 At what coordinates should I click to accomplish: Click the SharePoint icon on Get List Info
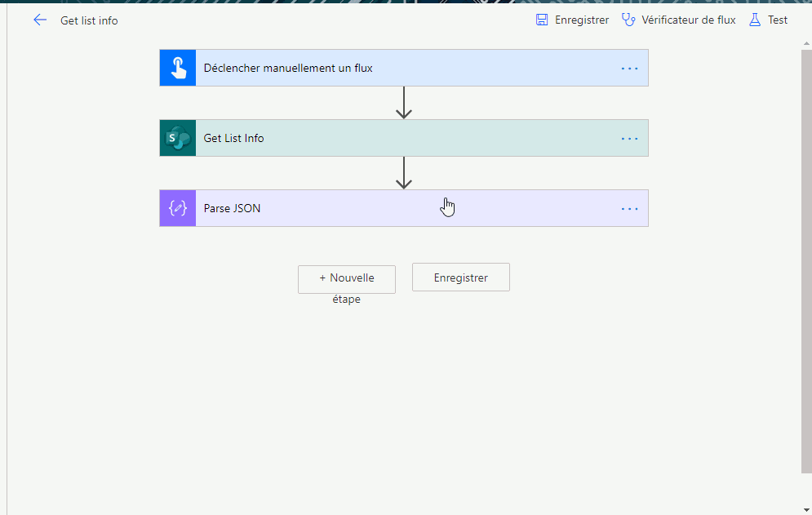coord(178,138)
